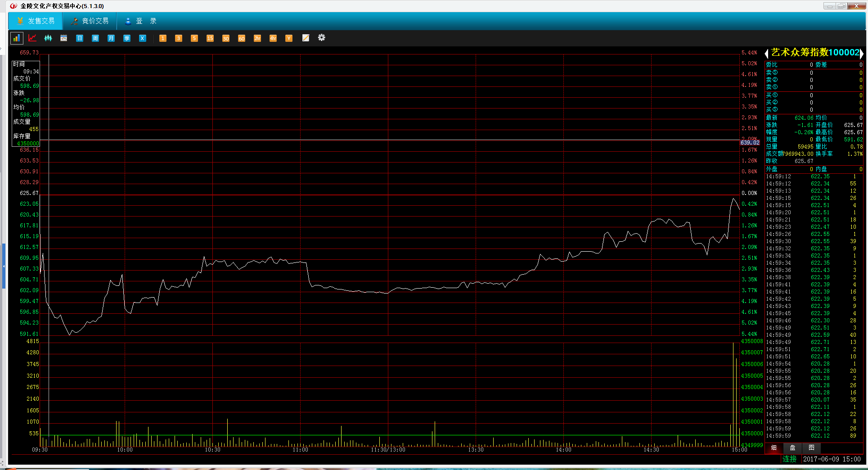Click the 5.44% top percent axis label
This screenshot has height=470, width=868.
749,53
